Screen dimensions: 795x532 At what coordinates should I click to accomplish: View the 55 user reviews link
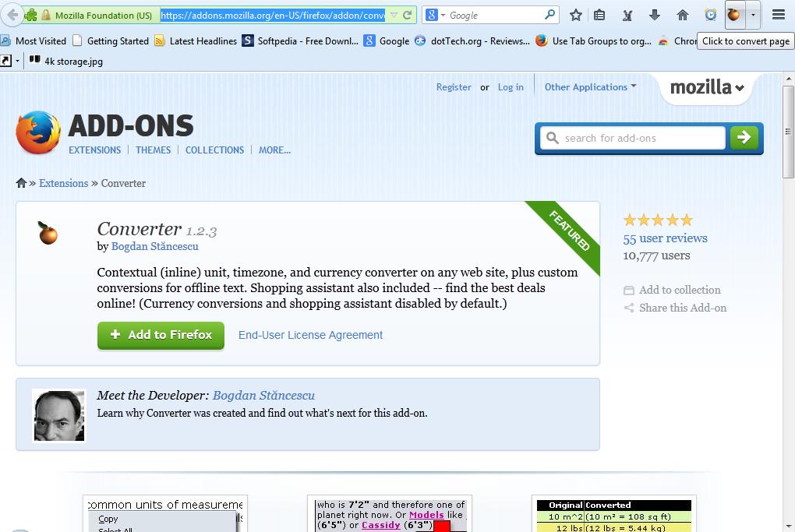point(665,238)
